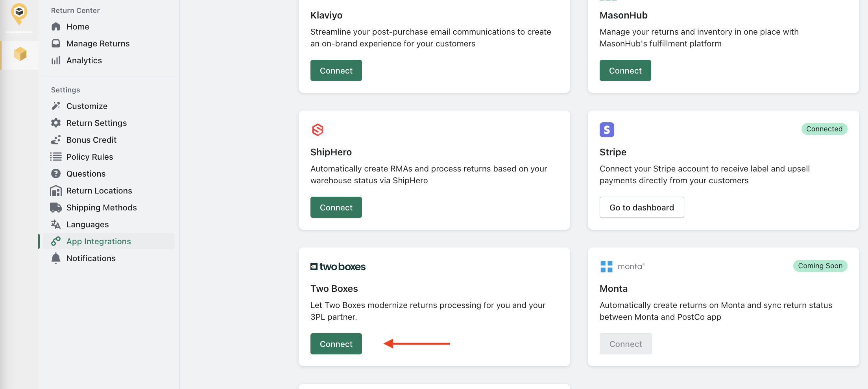The height and width of the screenshot is (389, 868).
Task: Click the Languages translate icon
Action: (x=56, y=224)
